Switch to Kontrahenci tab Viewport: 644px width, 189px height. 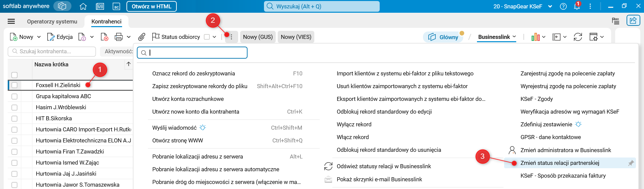point(106,21)
